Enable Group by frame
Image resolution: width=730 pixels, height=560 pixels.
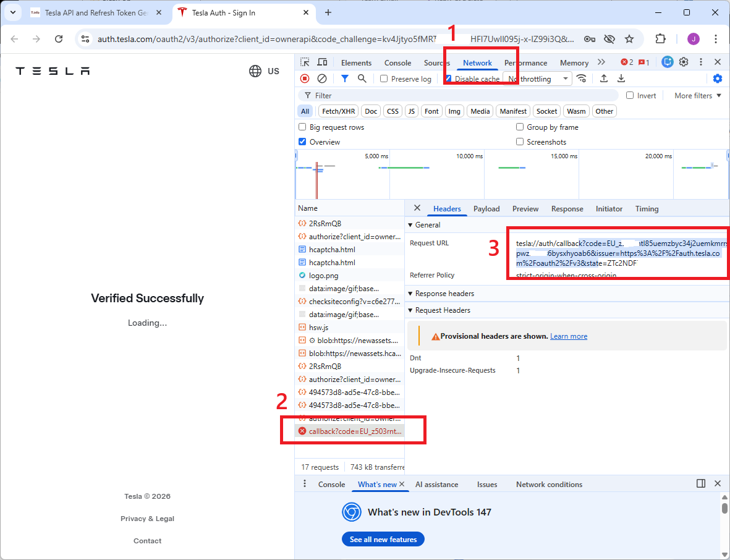click(x=520, y=127)
